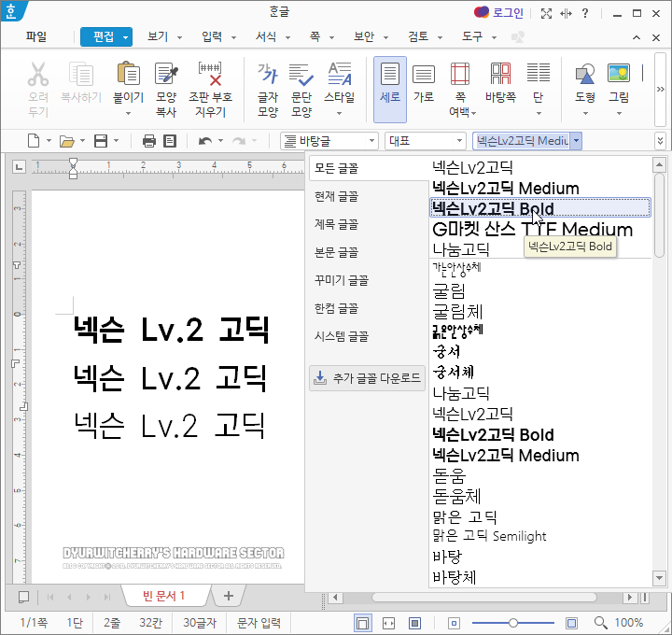Click the Cut (오려두기) scissors icon
The image size is (672, 635).
(x=38, y=74)
